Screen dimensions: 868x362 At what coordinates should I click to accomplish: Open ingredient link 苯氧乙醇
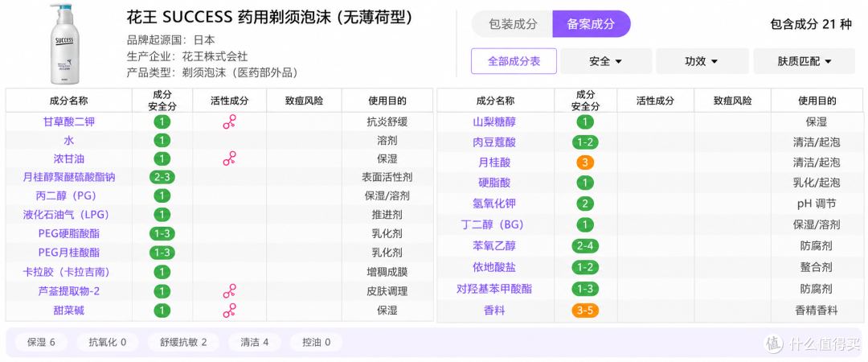click(494, 245)
